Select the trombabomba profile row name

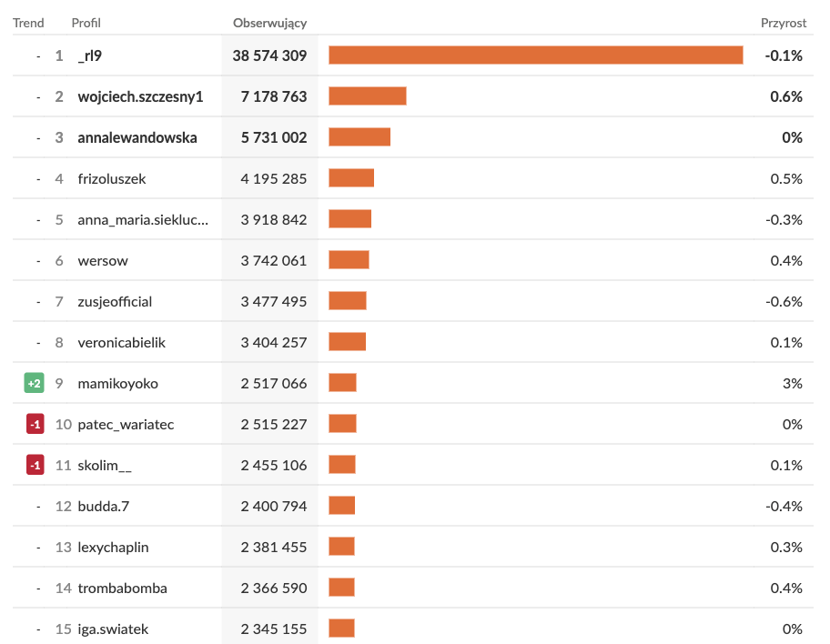122,589
